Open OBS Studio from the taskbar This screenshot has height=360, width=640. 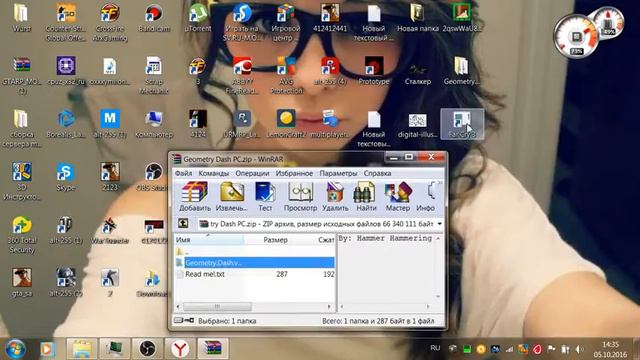pyautogui.click(x=147, y=349)
